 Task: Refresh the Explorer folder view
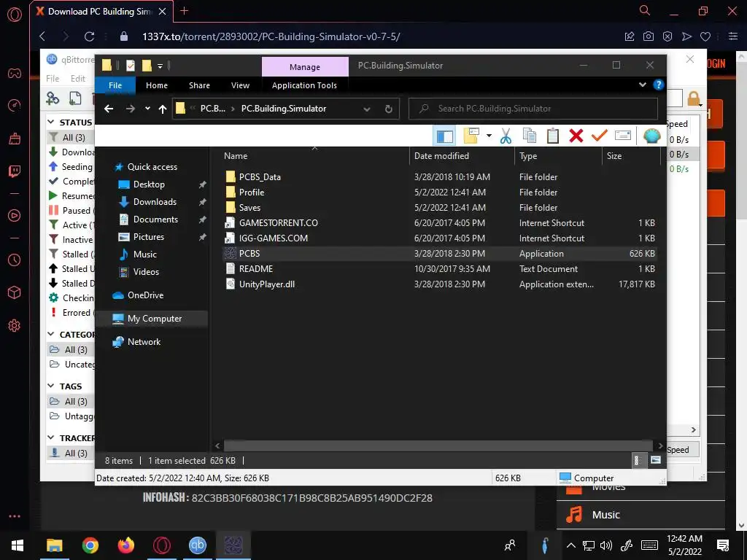click(x=388, y=109)
